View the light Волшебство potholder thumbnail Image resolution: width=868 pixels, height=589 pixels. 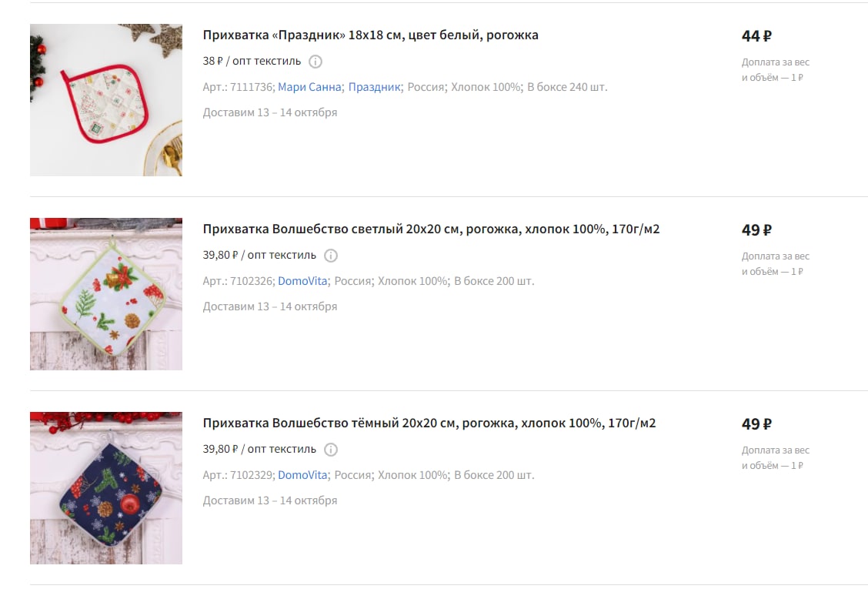(x=106, y=293)
